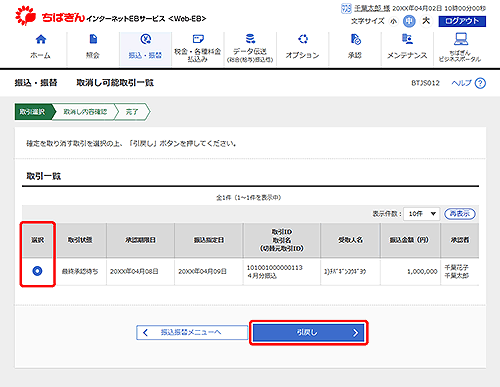
Task: Click the 承認期限日 column header
Action: coord(140,240)
